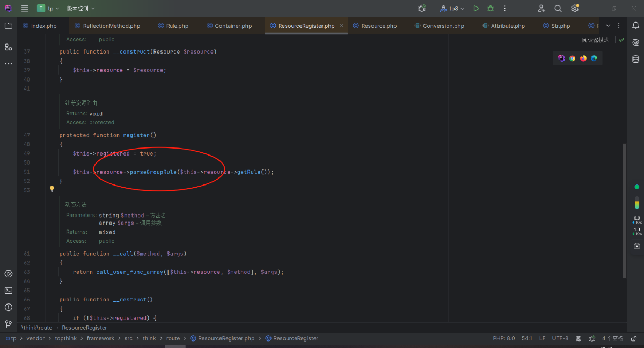Open the Project tool window folder icon
The image size is (644, 348).
tap(8, 25)
